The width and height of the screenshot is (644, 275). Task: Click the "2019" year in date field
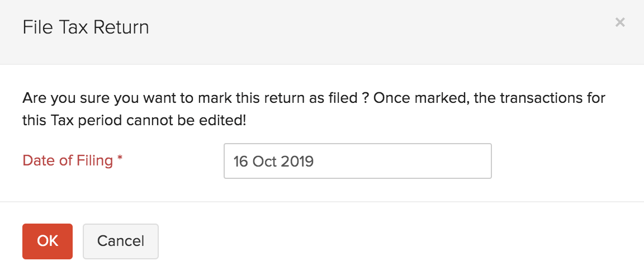coord(297,162)
